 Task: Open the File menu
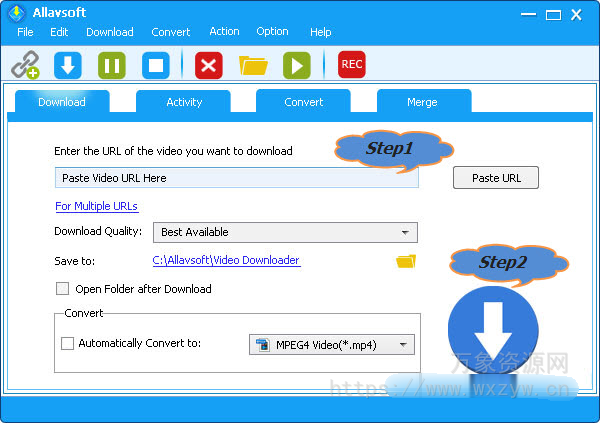(25, 32)
